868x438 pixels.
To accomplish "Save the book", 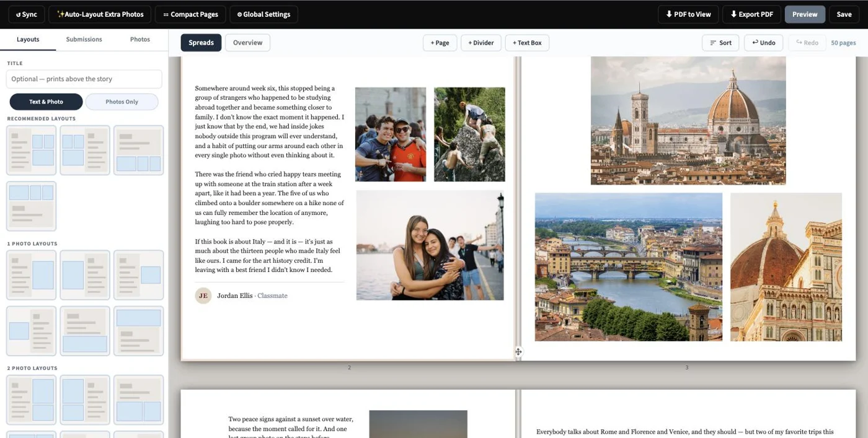I will point(844,14).
